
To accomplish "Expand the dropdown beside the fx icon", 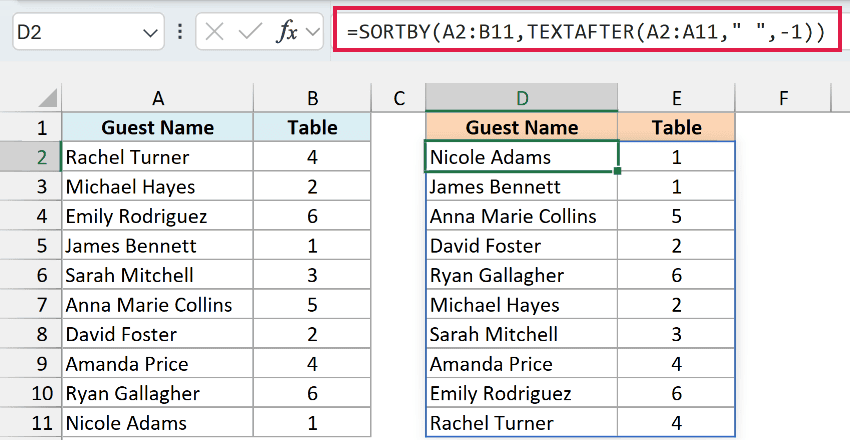I will coord(313,33).
